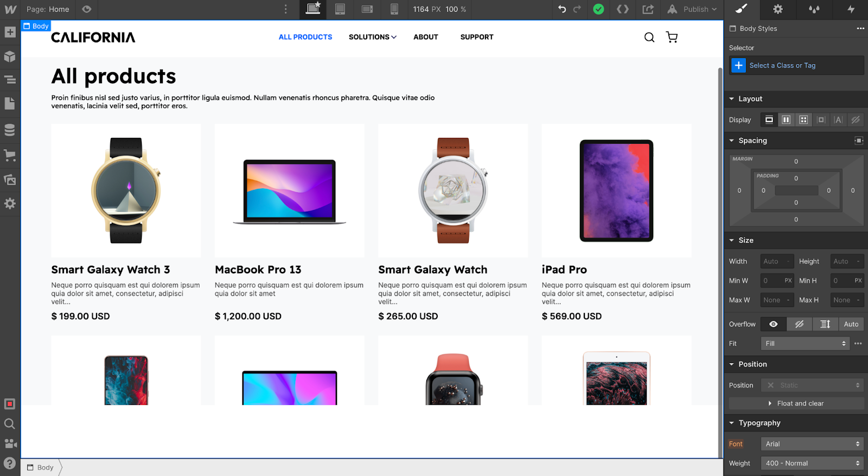The height and width of the screenshot is (476, 868).
Task: Click the Max H None input
Action: pyautogui.click(x=847, y=300)
